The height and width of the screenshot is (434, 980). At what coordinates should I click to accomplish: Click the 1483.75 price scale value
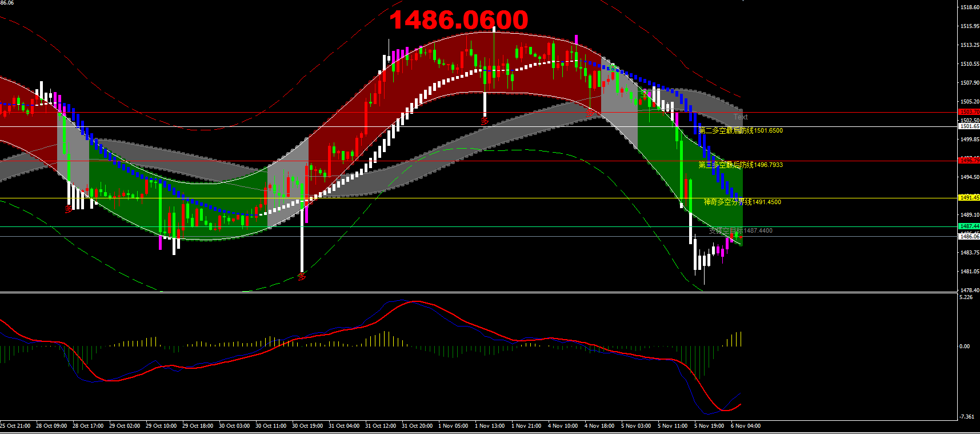(x=970, y=253)
